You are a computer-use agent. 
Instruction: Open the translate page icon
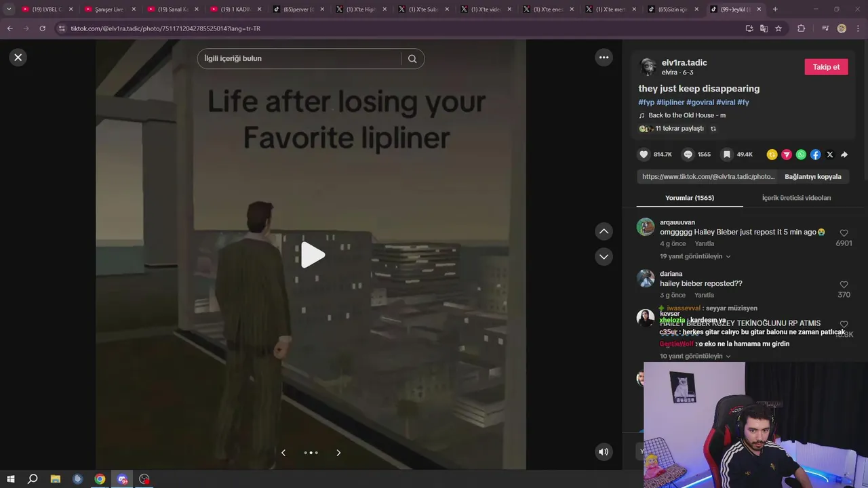[764, 28]
